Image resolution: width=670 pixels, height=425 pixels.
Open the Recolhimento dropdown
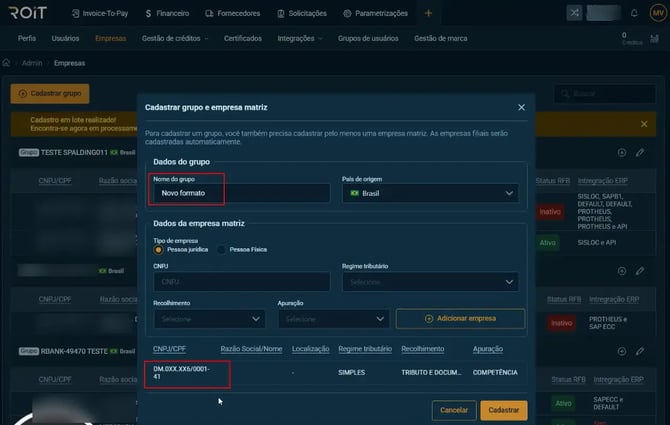click(208, 319)
